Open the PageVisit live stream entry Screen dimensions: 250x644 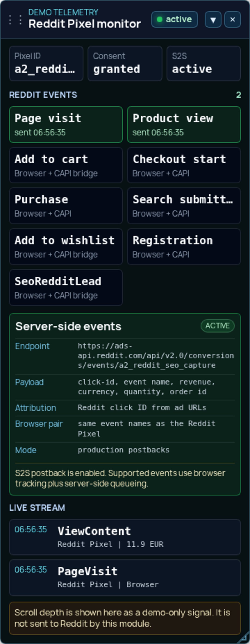[125, 578]
